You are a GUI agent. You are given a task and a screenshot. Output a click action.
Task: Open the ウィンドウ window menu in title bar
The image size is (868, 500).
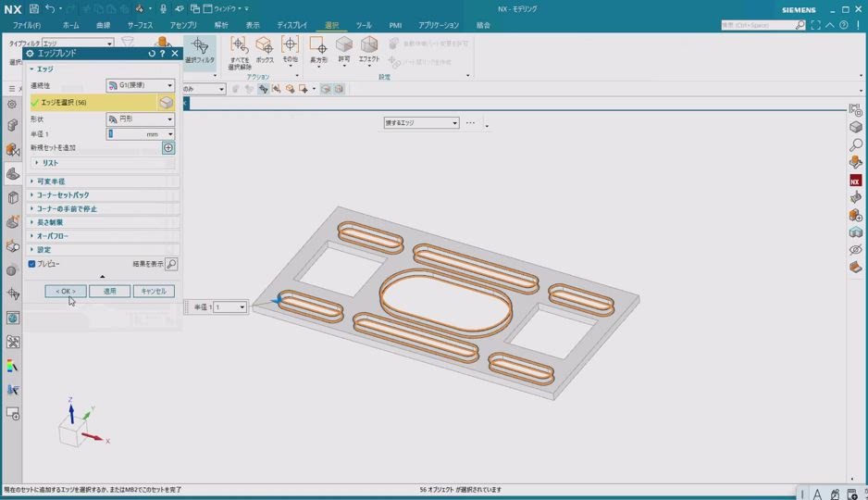click(226, 9)
